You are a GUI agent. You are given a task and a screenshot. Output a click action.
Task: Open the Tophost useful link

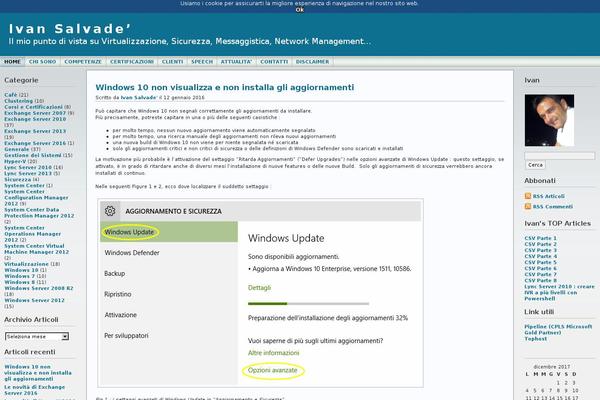click(x=536, y=339)
